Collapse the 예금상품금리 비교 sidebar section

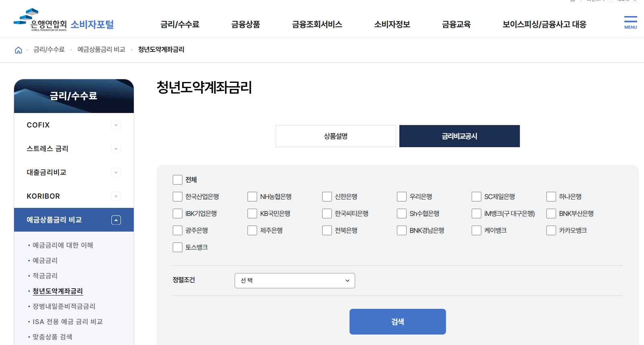[116, 220]
